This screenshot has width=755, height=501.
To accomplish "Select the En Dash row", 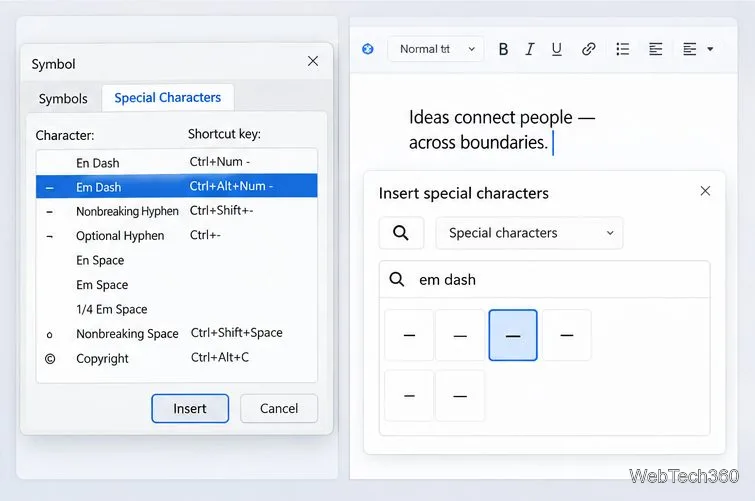I will [177, 162].
